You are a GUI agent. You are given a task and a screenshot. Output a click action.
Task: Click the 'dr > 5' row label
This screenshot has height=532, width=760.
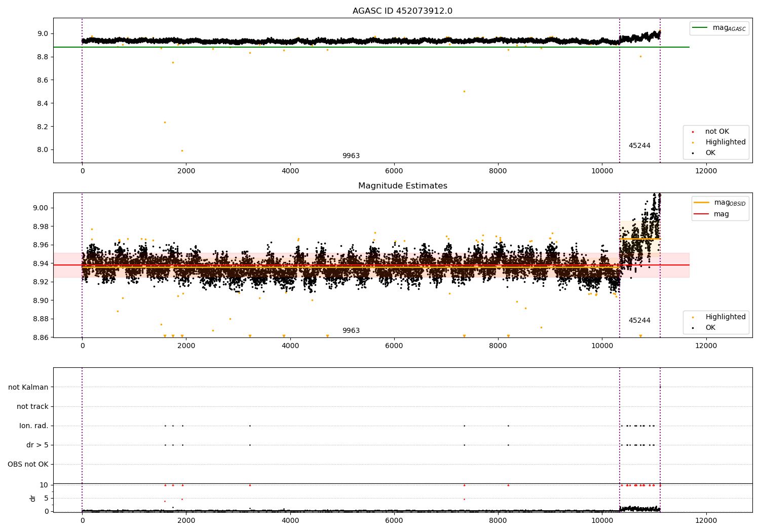[x=37, y=445]
